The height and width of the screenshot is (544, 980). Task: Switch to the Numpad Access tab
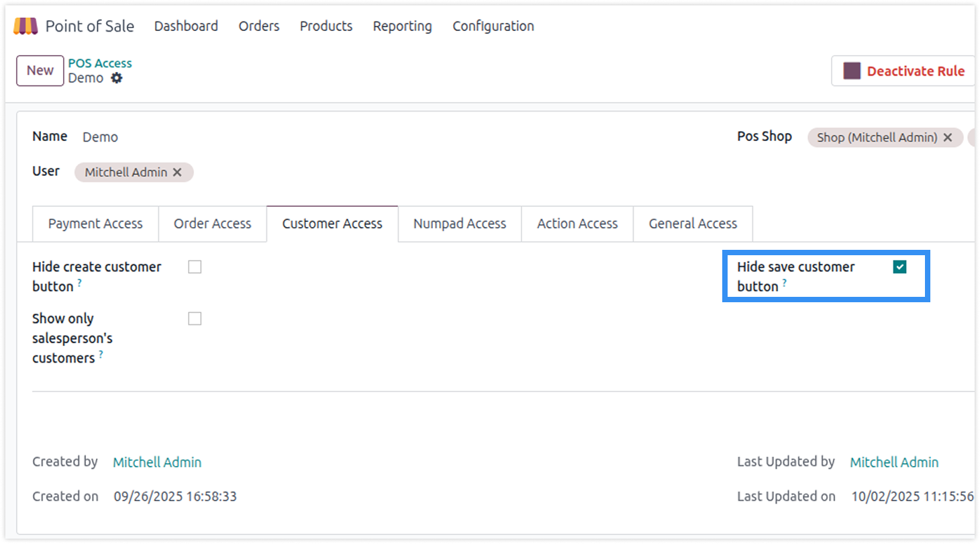coord(459,224)
